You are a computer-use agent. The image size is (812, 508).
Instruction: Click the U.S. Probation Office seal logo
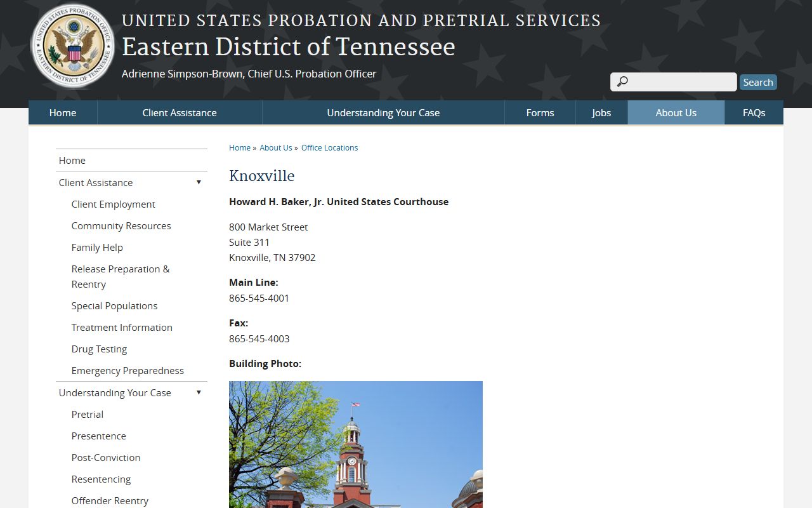pos(73,46)
